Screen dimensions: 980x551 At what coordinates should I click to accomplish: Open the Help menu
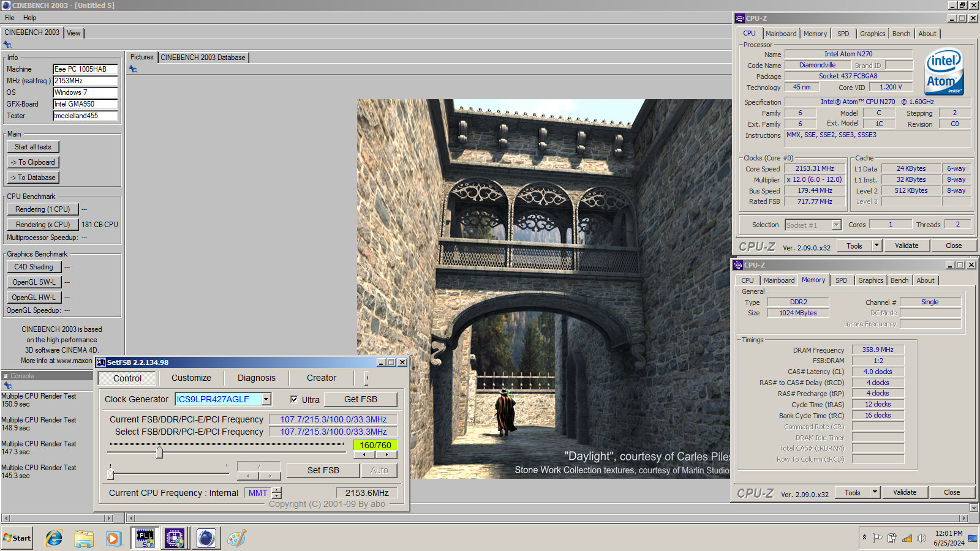point(30,18)
